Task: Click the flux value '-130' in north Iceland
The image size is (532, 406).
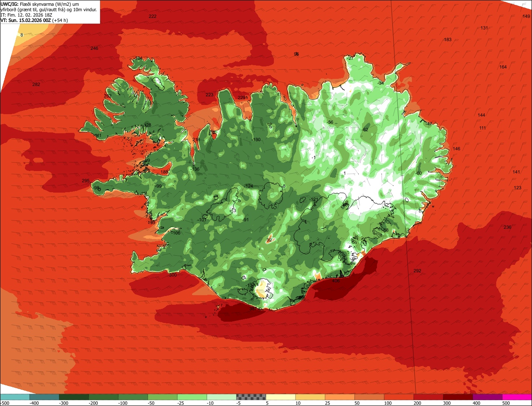Action: pyautogui.click(x=256, y=140)
